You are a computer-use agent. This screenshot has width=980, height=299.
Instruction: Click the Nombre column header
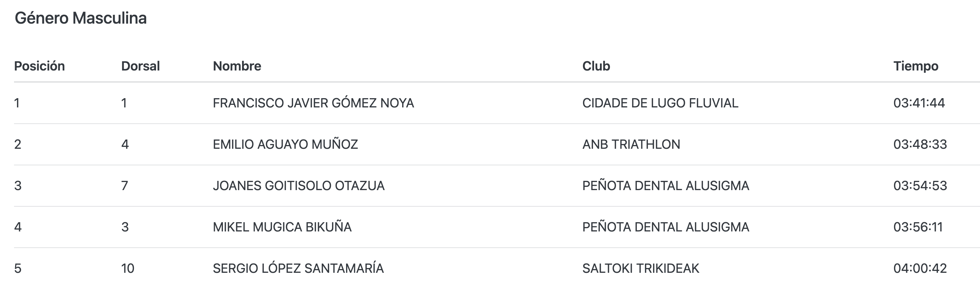coord(237,66)
